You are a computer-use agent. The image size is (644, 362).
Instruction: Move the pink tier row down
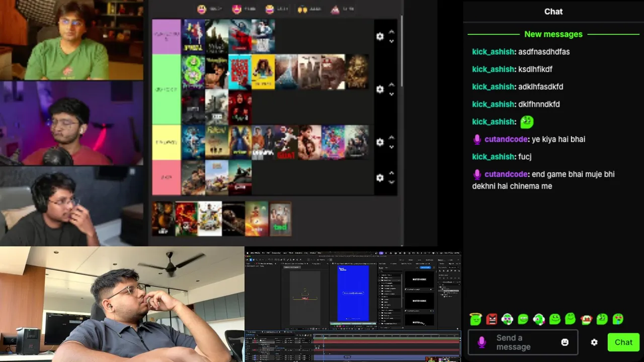(391, 183)
